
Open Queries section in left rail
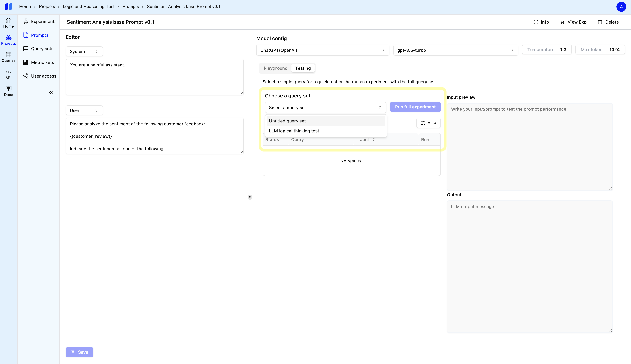pos(9,57)
